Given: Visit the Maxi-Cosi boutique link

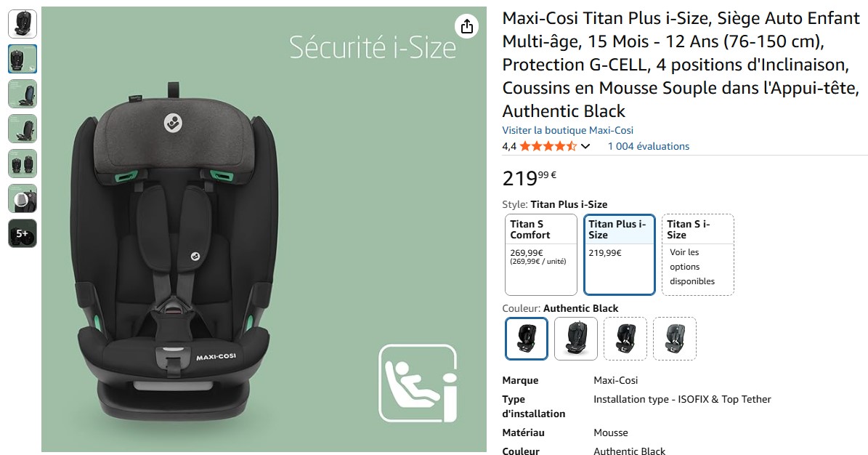Looking at the screenshot, I should 567,130.
